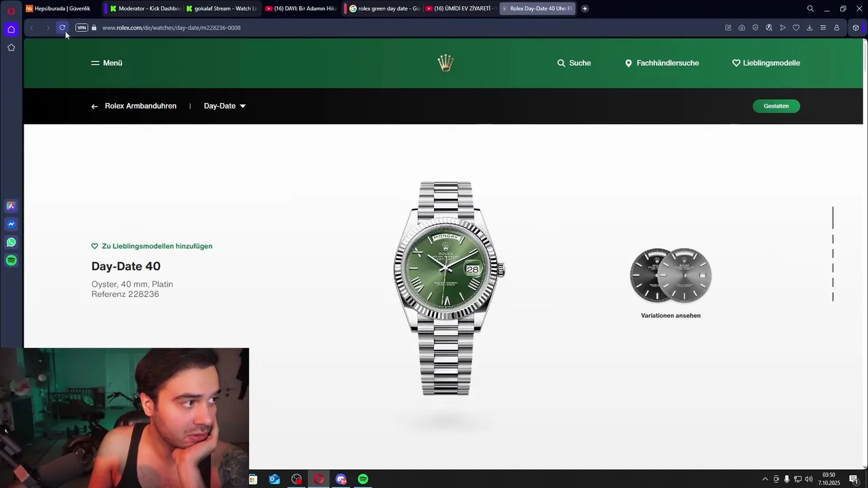Open the Rolex Menü hamburger
Screen dimensions: 868x488
[106, 63]
